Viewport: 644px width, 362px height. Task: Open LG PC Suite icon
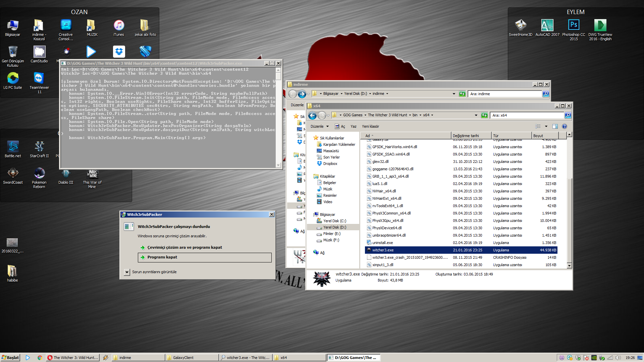[13, 81]
